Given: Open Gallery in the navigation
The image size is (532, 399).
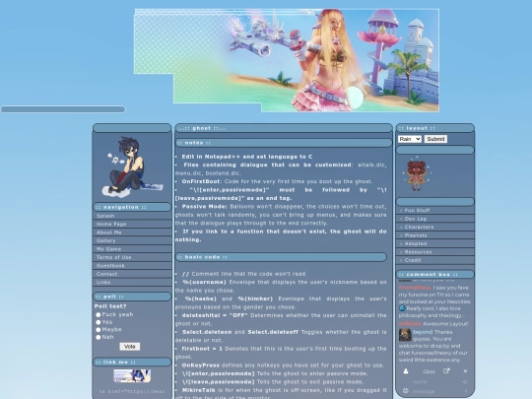Looking at the screenshot, I should [x=132, y=240].
